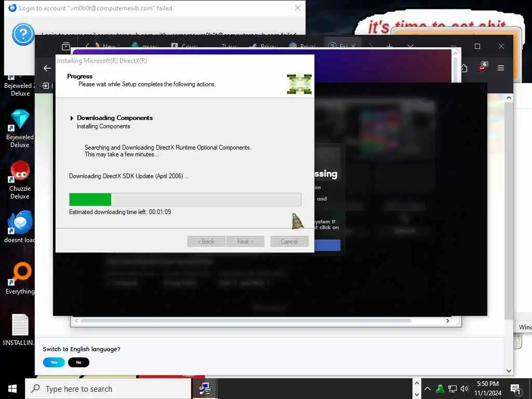Screen dimensions: 532x399
Task: Open the Thunderbird 'doesnt load' desktop shortcut
Action: pyautogui.click(x=20, y=227)
